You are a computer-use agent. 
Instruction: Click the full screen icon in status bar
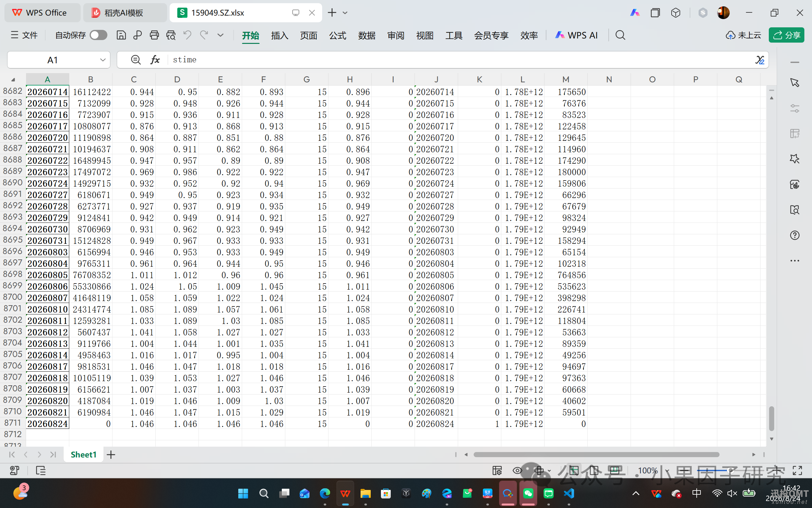click(x=797, y=470)
